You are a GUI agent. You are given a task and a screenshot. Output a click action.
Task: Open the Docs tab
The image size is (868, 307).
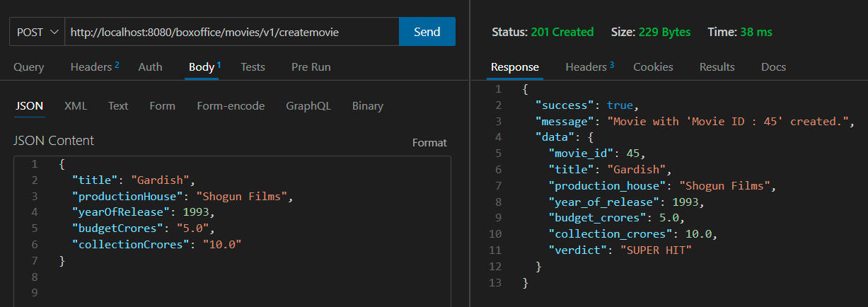[773, 67]
